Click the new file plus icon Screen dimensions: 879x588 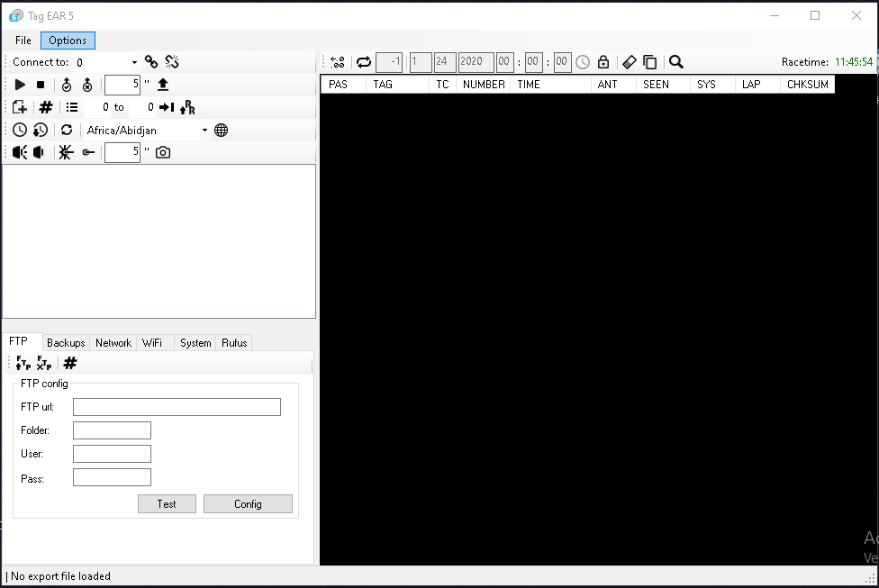point(20,107)
